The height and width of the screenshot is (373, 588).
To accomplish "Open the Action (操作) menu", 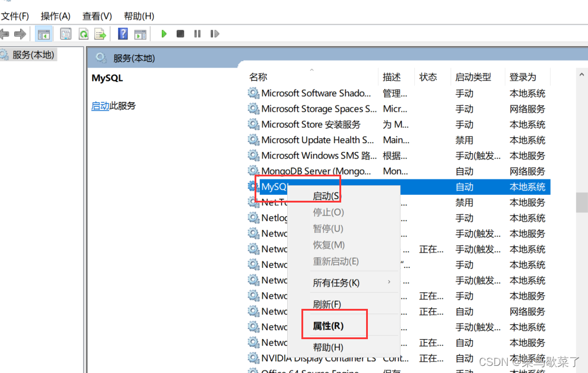I will [x=56, y=16].
